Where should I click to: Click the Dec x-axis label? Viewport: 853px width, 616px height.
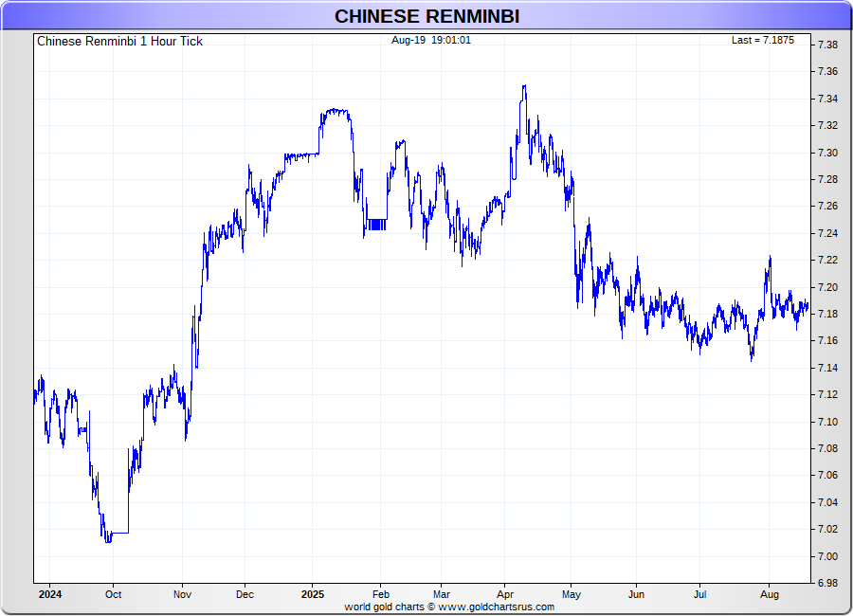[245, 594]
